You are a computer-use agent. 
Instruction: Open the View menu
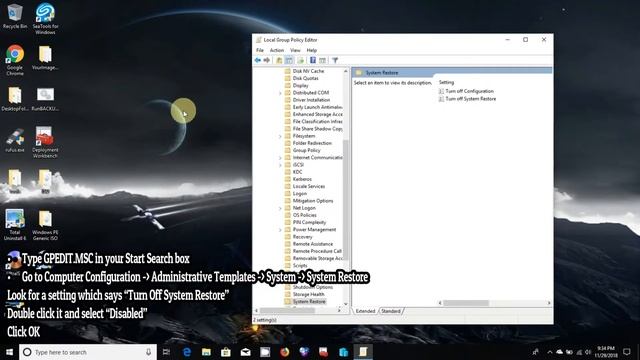pos(295,50)
